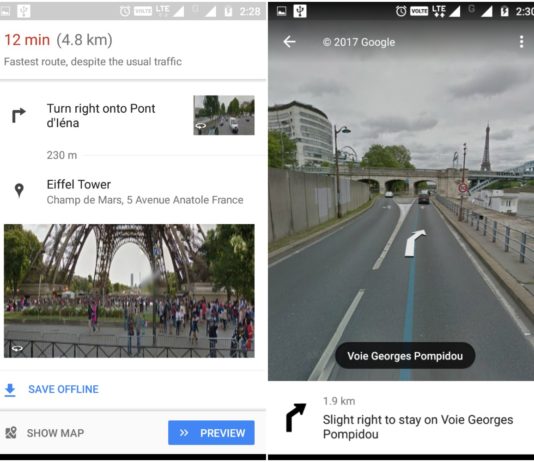The width and height of the screenshot is (534, 462).
Task: Open the three-dot overflow menu
Action: [x=521, y=42]
